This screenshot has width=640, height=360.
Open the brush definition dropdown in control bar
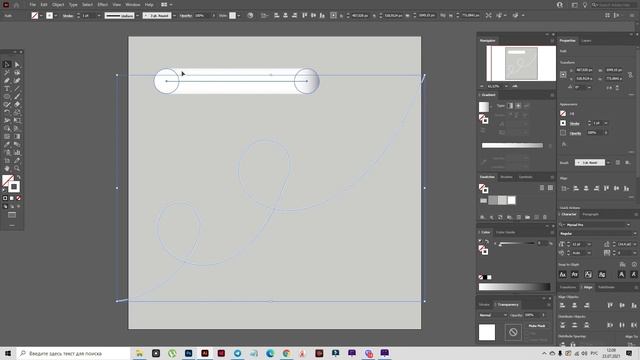[x=174, y=16]
